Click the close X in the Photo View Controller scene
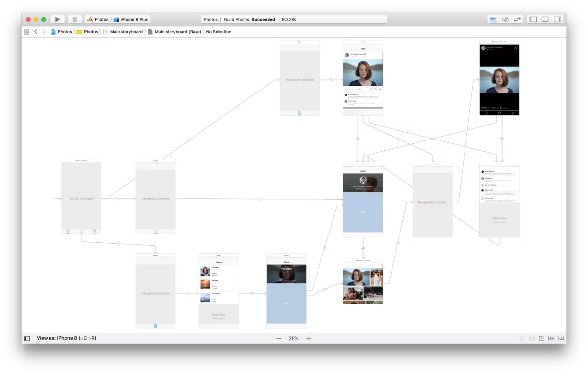This screenshot has width=588, height=374. click(515, 48)
